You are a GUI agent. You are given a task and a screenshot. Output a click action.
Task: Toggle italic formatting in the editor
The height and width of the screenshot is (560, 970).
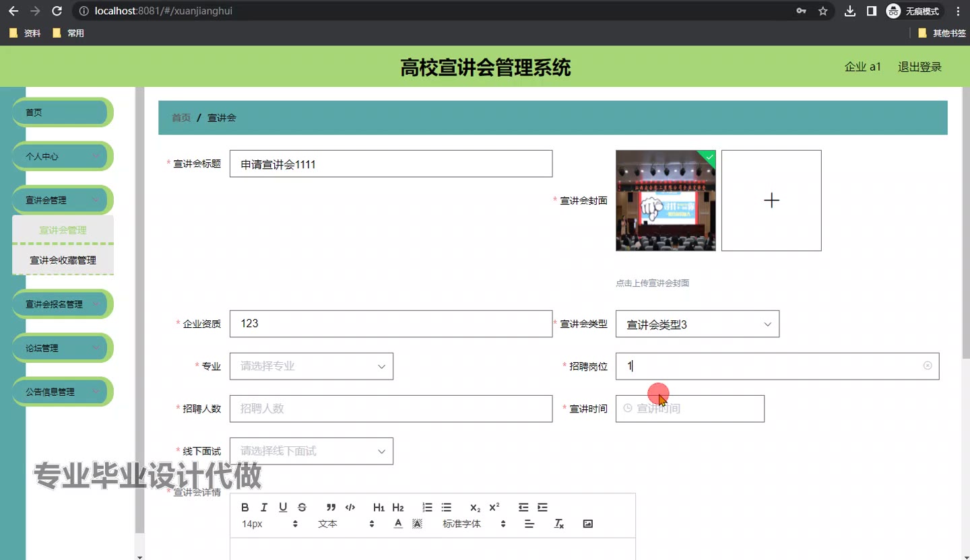pyautogui.click(x=264, y=508)
